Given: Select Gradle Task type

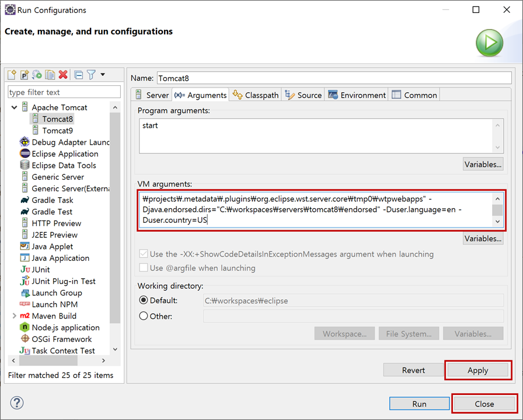Looking at the screenshot, I should 47,200.
